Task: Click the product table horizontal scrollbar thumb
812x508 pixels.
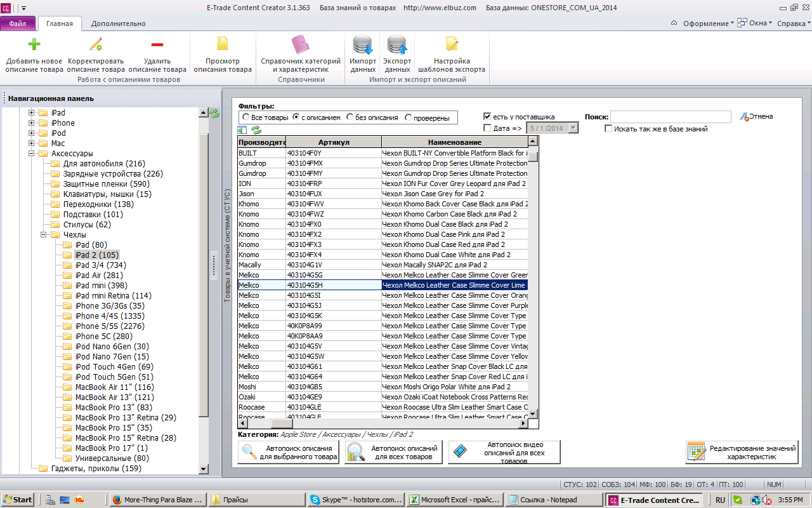Action: pos(282,424)
